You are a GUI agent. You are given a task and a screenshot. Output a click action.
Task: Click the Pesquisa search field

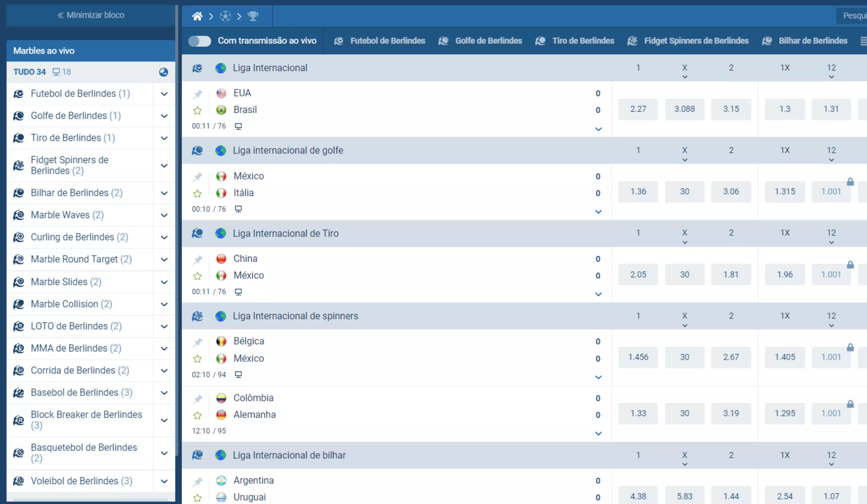[x=853, y=16]
